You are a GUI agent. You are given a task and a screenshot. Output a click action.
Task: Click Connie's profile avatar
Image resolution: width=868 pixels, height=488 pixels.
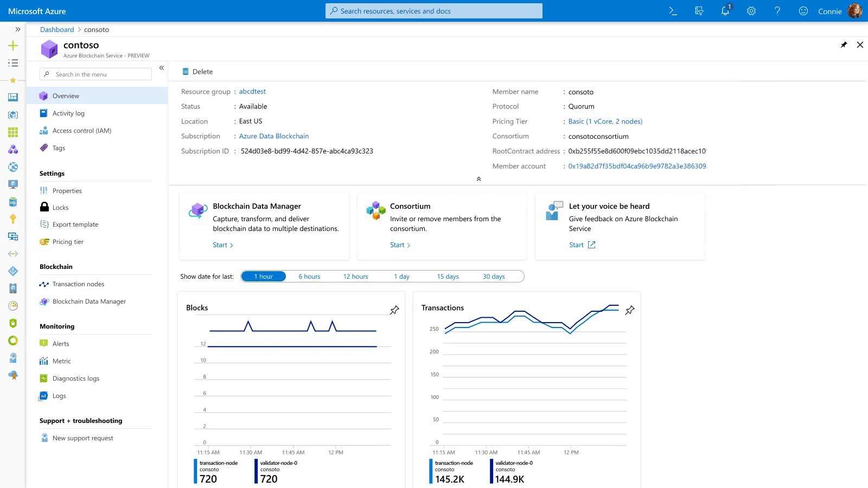click(855, 11)
